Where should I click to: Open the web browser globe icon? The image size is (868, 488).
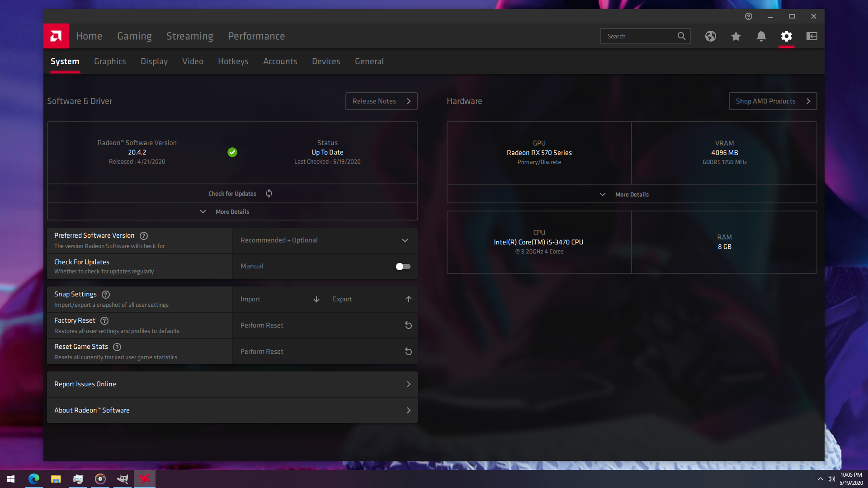tap(711, 36)
